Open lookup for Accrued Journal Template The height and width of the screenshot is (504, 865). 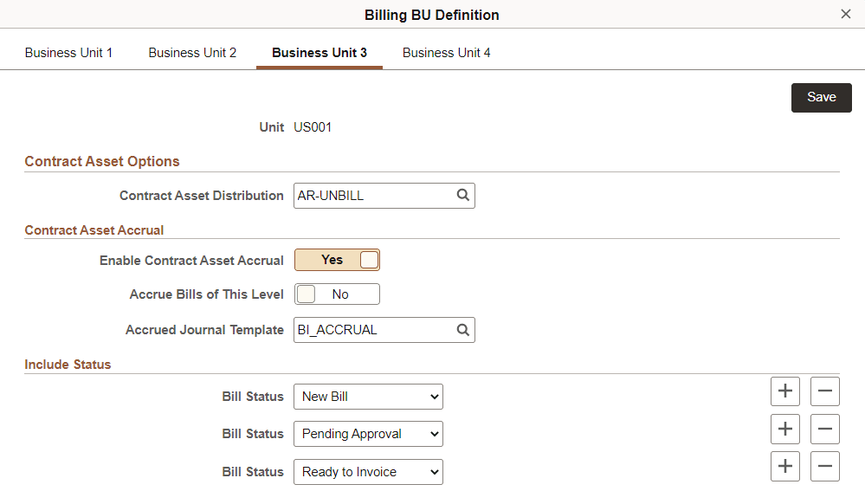point(463,330)
